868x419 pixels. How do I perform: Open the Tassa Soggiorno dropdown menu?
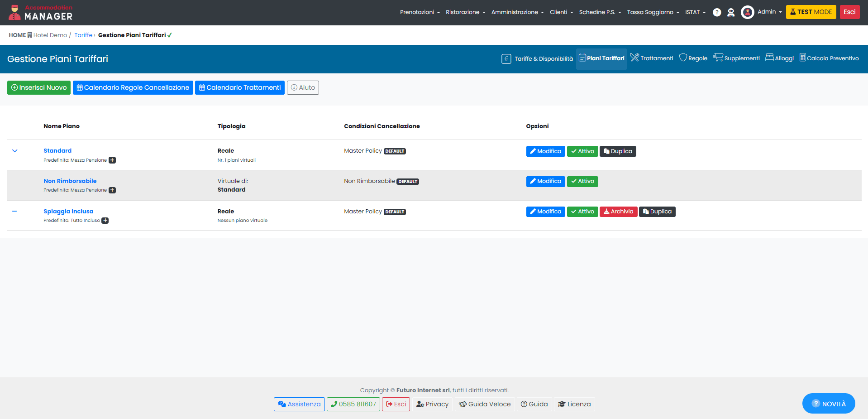click(653, 12)
